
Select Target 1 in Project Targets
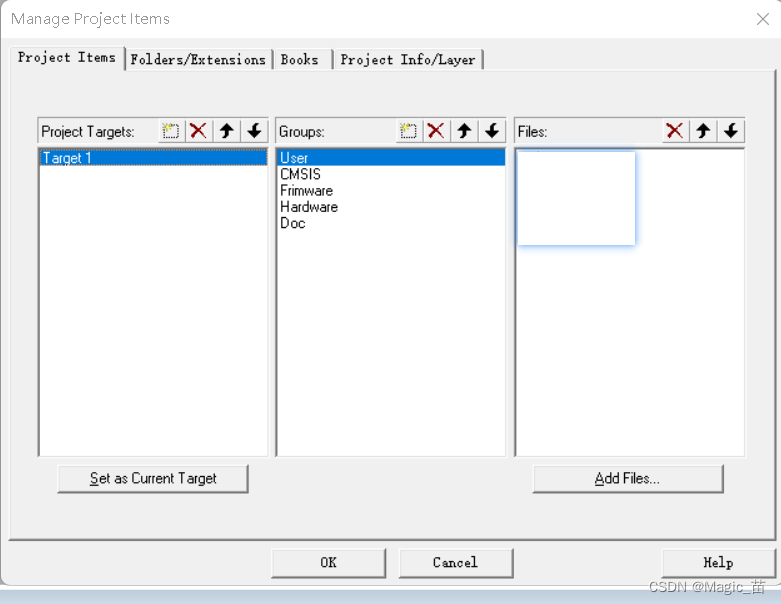[x=153, y=158]
